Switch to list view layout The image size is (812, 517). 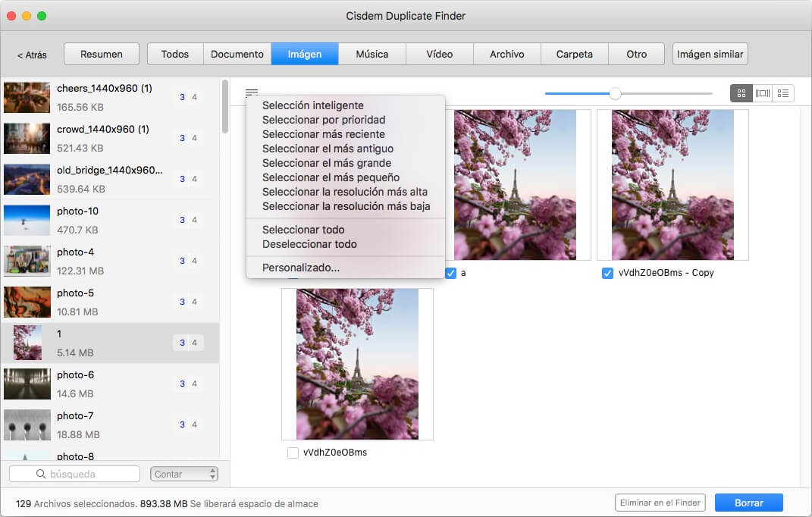coord(783,93)
